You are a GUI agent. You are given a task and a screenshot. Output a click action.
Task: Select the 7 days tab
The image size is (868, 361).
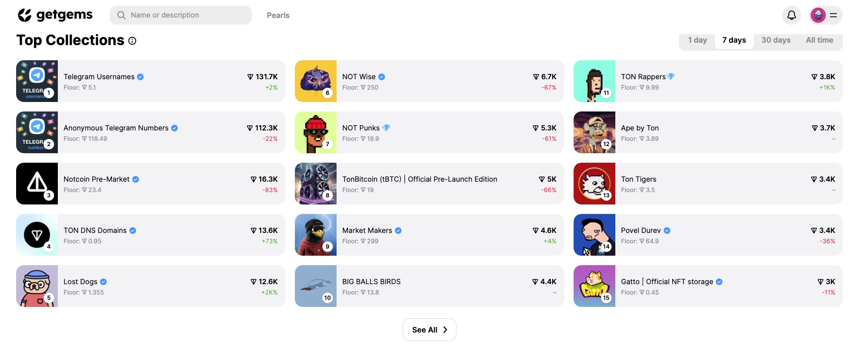734,40
